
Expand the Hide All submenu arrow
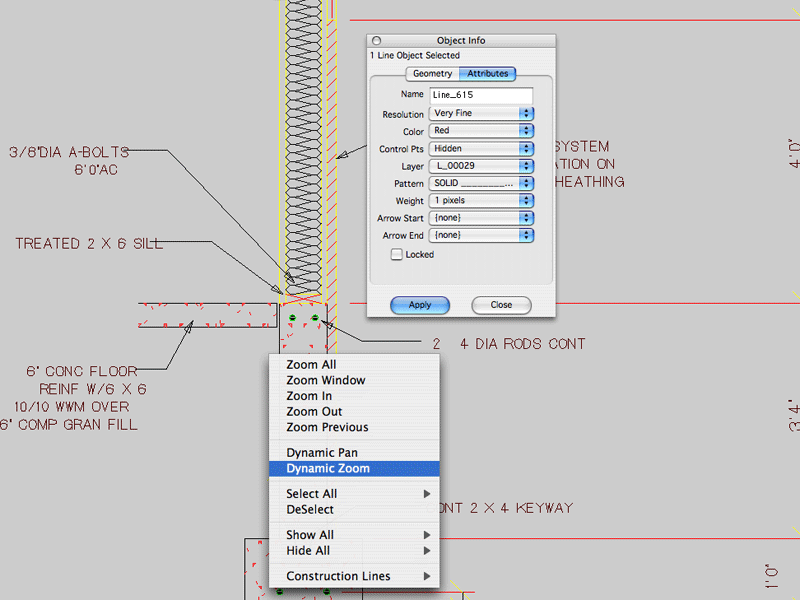tap(427, 551)
